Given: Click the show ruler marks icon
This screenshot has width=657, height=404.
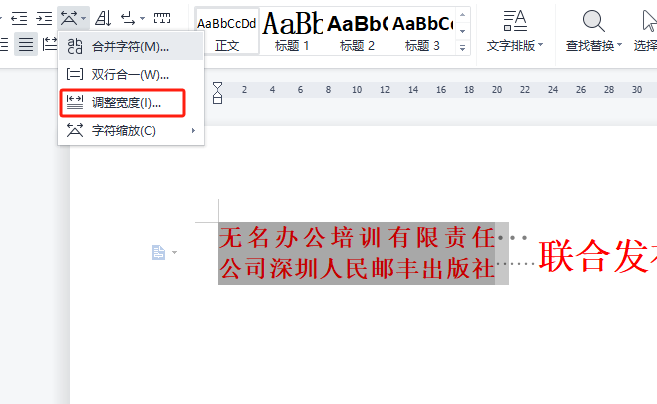Looking at the screenshot, I should point(162,18).
